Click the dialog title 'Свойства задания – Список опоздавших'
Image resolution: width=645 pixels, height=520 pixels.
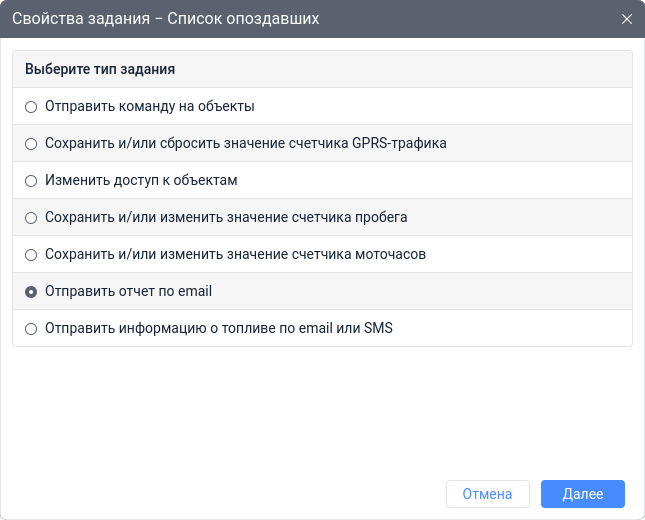pyautogui.click(x=166, y=19)
